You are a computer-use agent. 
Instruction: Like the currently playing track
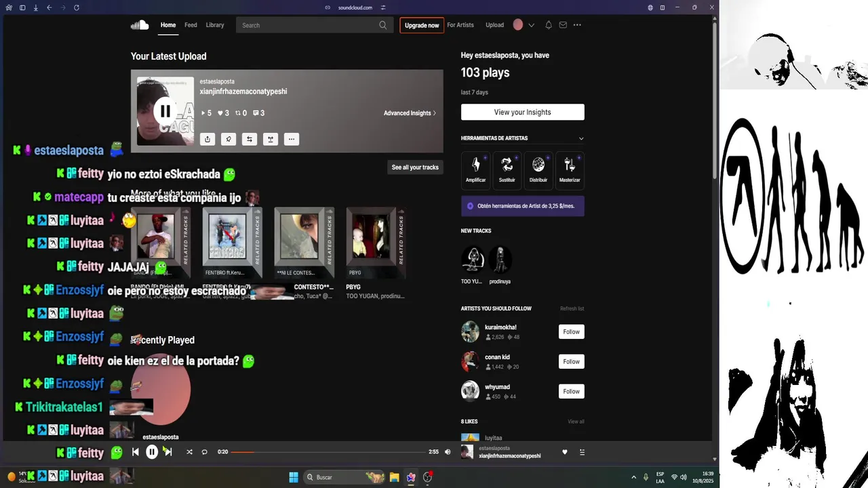565,452
